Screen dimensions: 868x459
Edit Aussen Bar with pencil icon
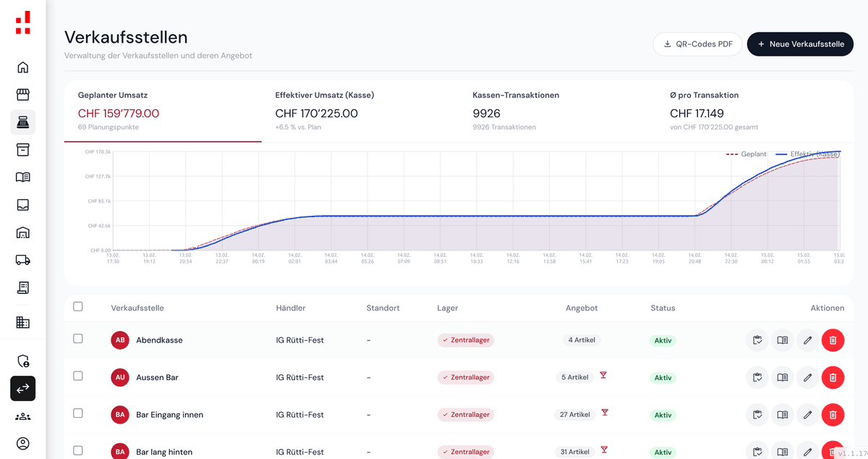807,377
